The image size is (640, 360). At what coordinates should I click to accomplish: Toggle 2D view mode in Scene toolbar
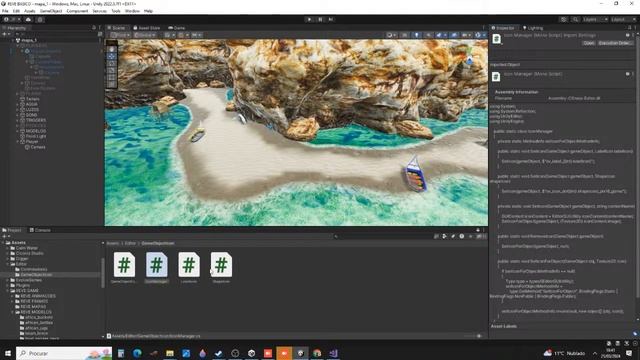click(x=404, y=35)
